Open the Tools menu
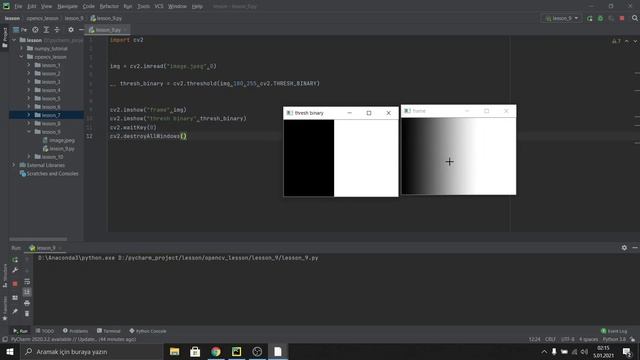 (x=143, y=7)
